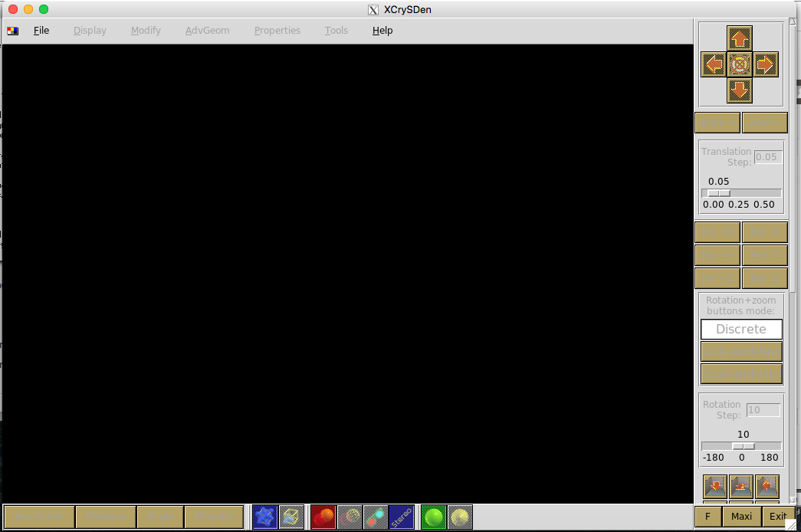Toggle the Stereo display icon
The width and height of the screenshot is (801, 532).
(x=402, y=517)
